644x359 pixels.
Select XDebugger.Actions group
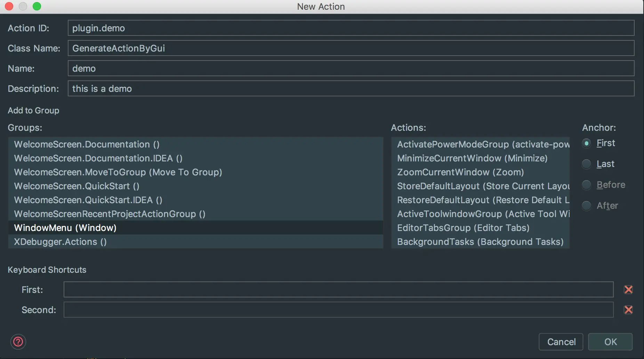click(x=60, y=241)
